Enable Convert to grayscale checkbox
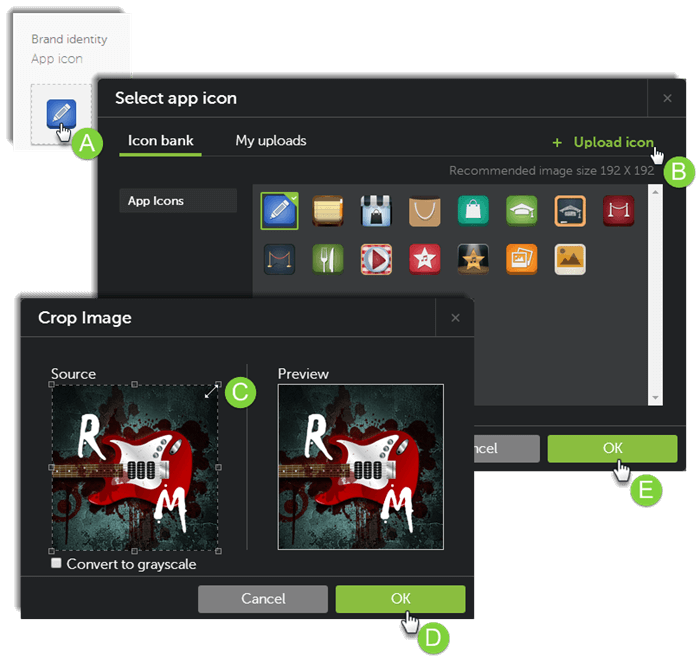Screen dimensions: 700x658 point(57,564)
